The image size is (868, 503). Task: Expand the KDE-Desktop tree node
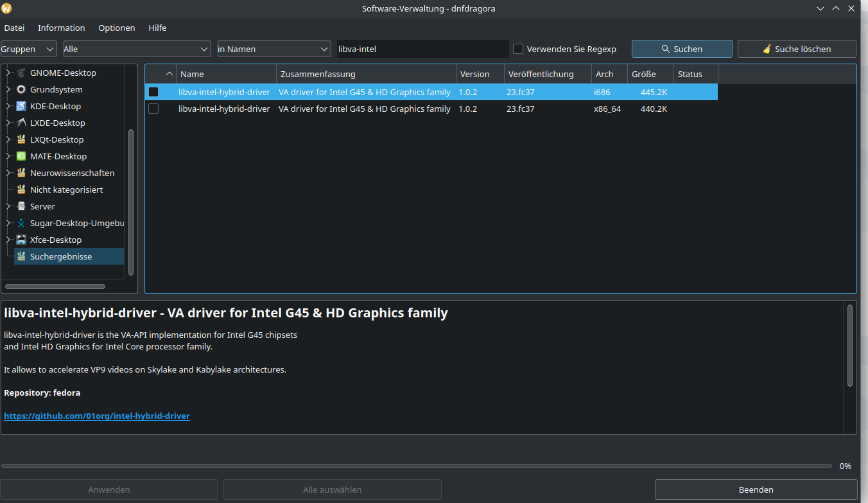tap(8, 106)
